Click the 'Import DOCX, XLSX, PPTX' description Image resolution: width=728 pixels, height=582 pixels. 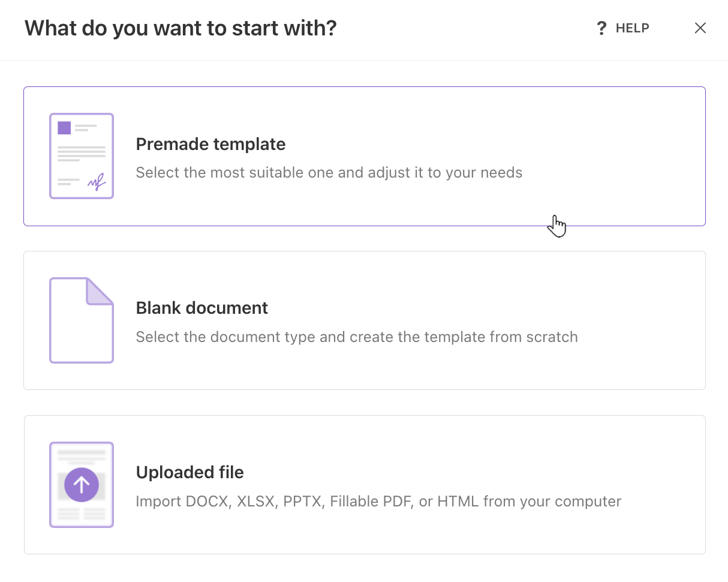(x=378, y=501)
